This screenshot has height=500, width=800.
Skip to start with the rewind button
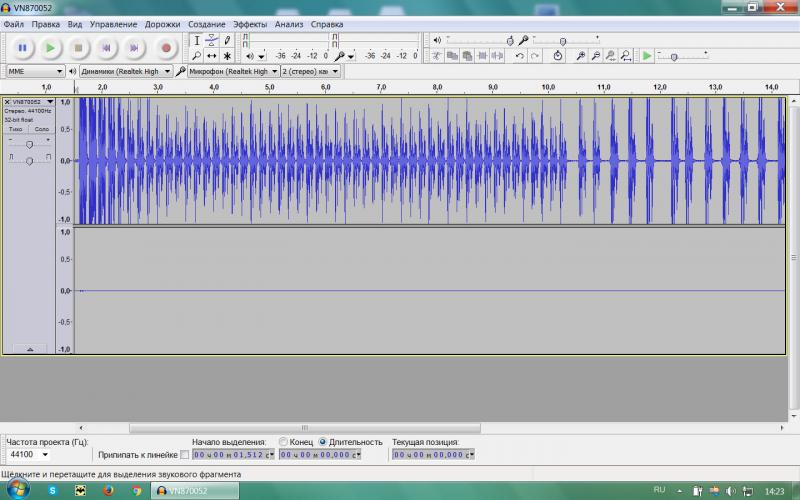[x=106, y=48]
